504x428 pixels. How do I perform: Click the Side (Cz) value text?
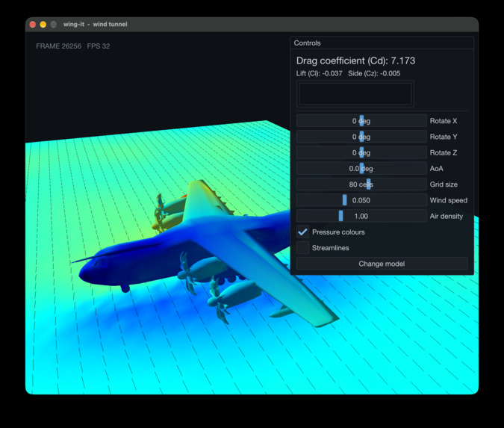[374, 73]
